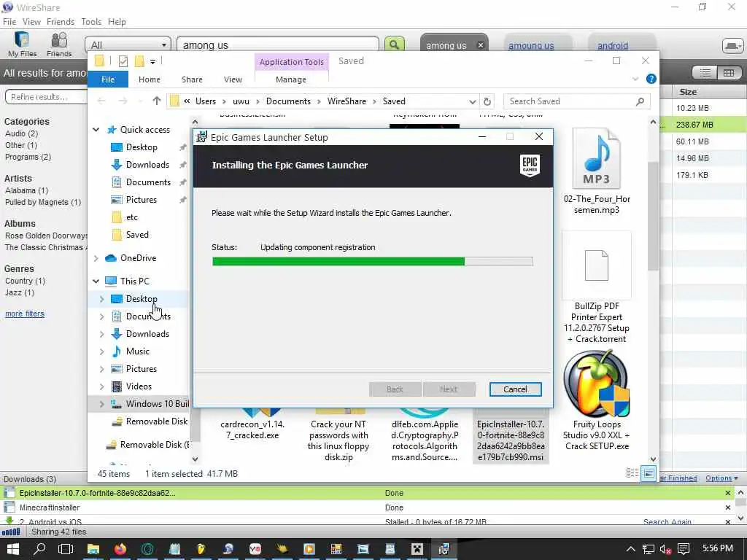
Task: Select the 02-The_Four_Horsemen.mp3 file
Action: point(597,171)
